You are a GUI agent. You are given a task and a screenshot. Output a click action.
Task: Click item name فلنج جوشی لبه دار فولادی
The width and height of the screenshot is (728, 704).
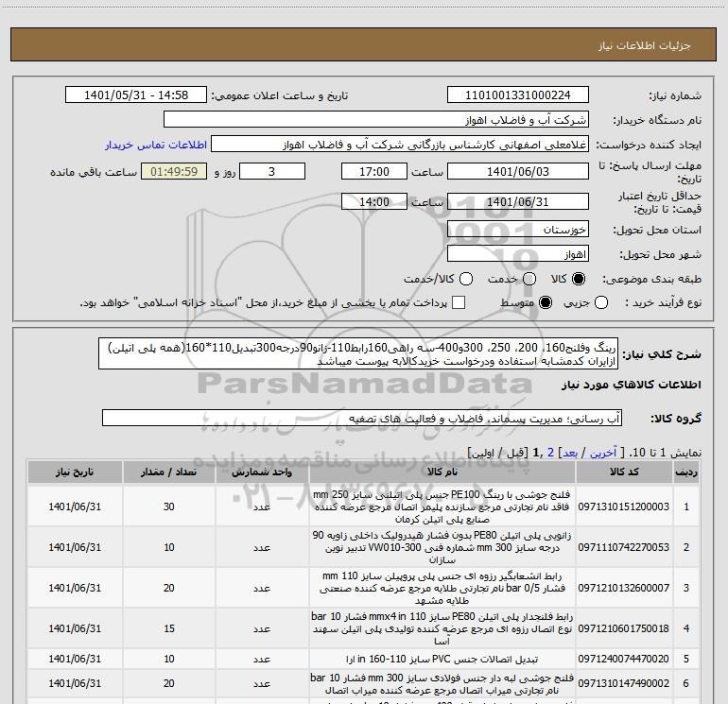442,684
